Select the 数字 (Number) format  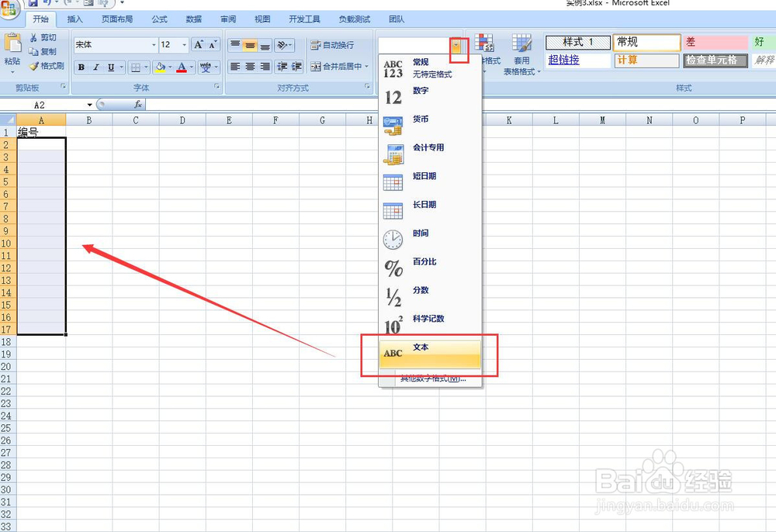point(430,97)
